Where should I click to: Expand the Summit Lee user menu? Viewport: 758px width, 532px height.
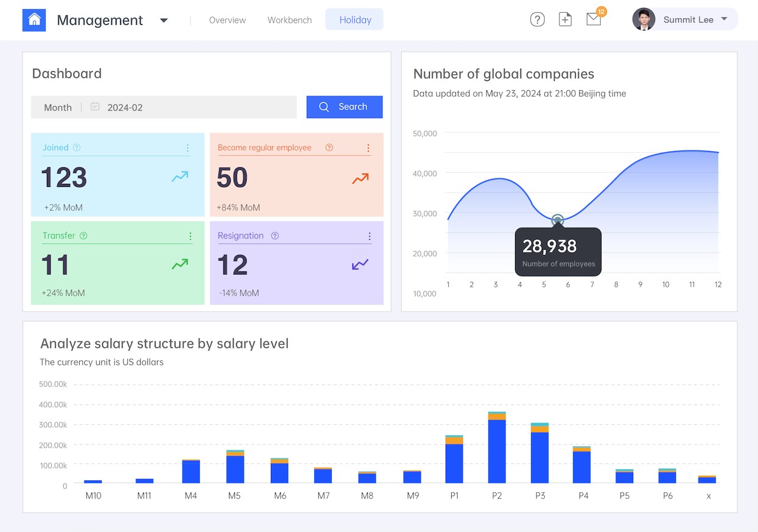(724, 19)
